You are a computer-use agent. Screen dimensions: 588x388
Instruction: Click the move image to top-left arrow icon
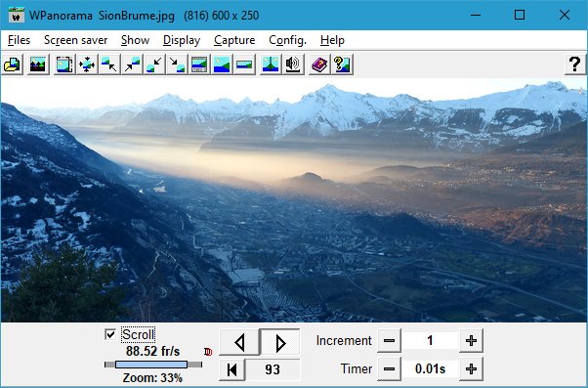(x=109, y=65)
